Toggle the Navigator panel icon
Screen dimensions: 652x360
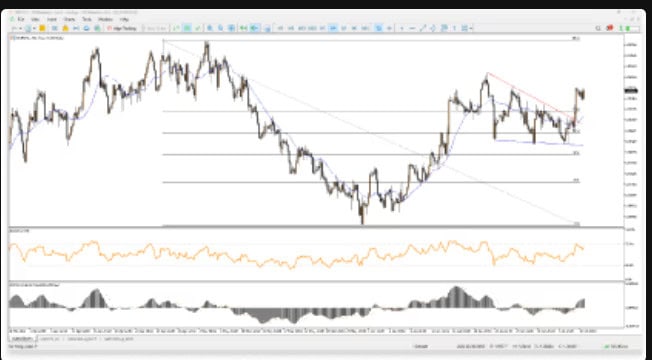click(x=65, y=28)
